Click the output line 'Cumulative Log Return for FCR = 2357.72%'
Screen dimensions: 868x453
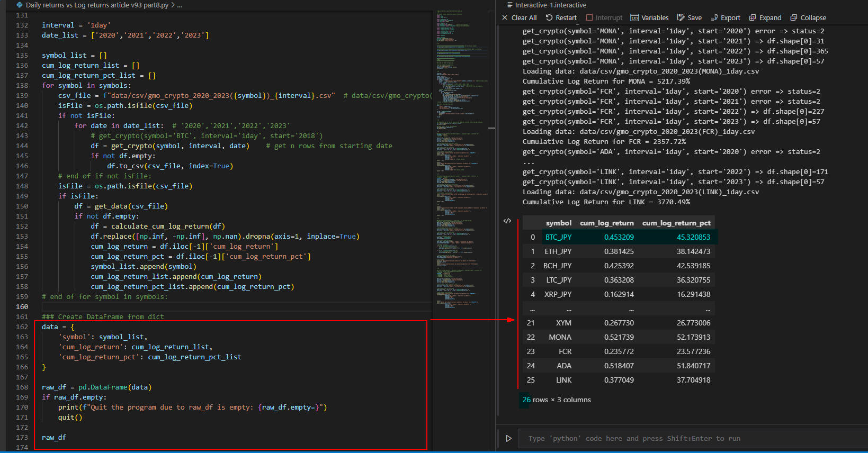pos(604,142)
